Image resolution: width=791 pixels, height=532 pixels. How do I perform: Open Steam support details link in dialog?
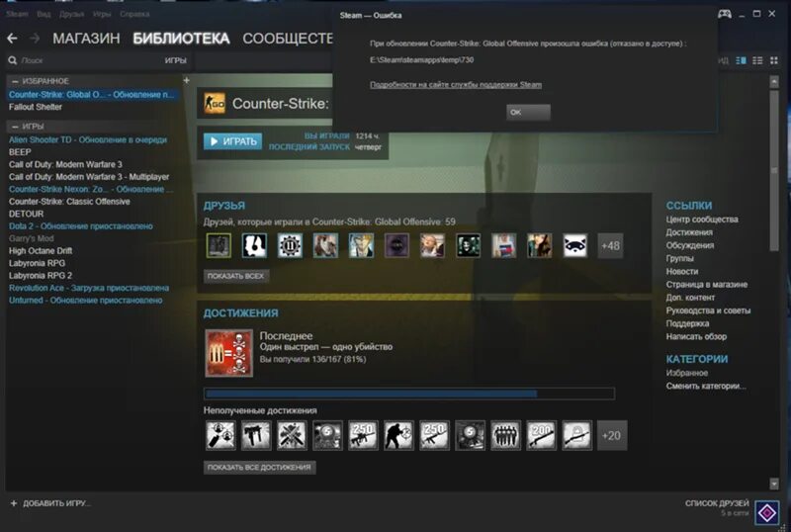[456, 85]
